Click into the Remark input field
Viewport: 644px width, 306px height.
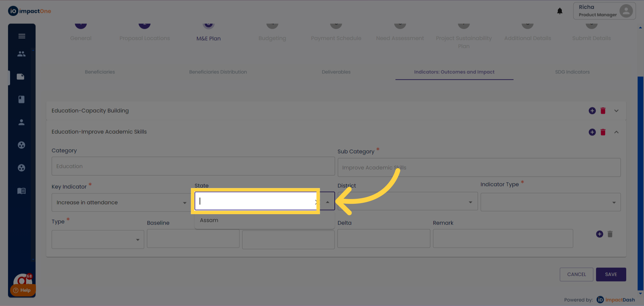pos(502,239)
